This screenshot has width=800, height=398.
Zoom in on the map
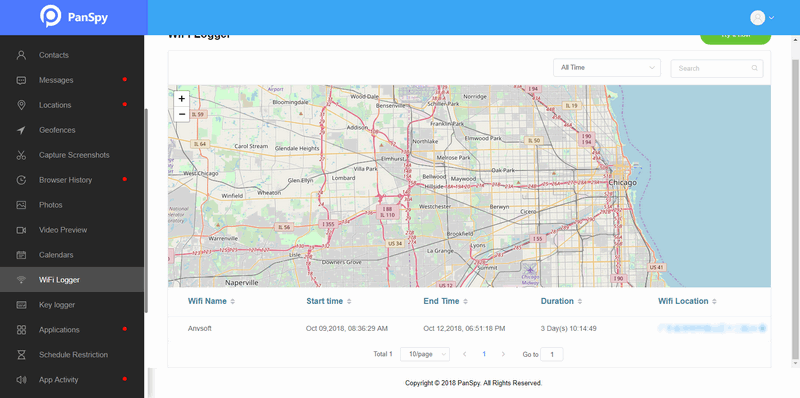coord(182,98)
